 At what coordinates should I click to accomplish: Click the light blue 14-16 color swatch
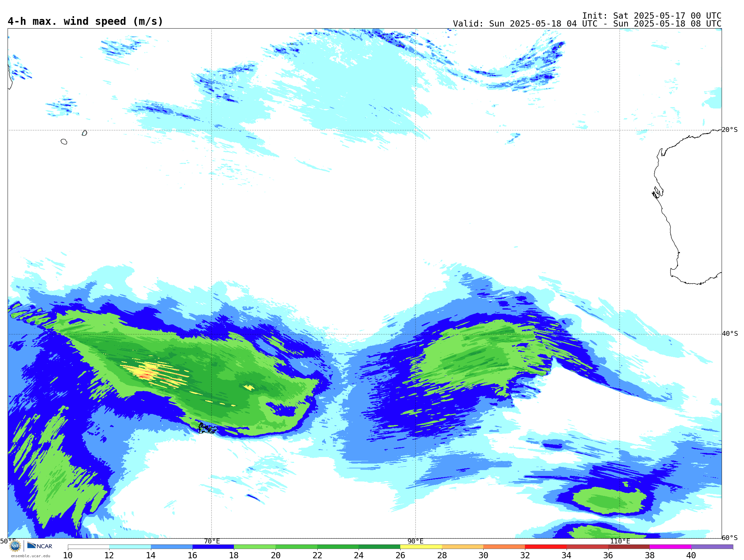point(172,547)
